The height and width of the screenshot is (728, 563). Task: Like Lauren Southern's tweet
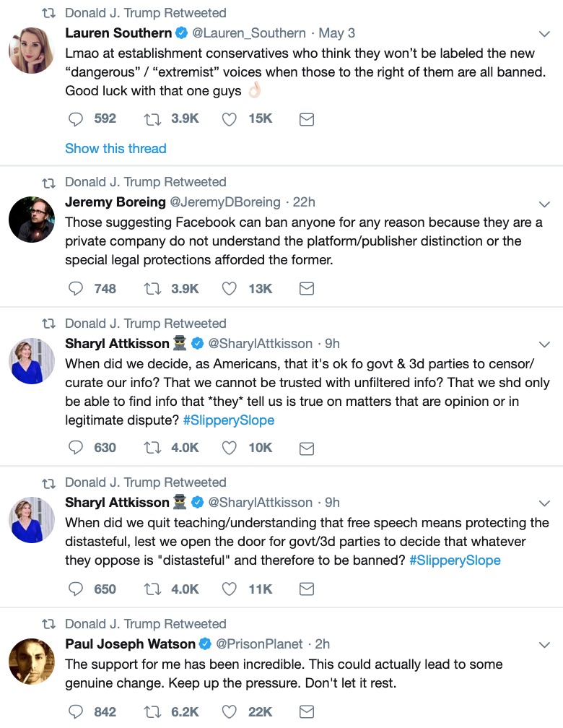pyautogui.click(x=229, y=119)
